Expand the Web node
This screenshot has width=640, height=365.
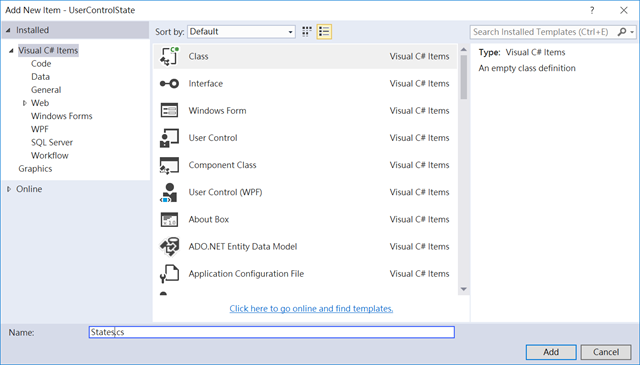point(24,103)
